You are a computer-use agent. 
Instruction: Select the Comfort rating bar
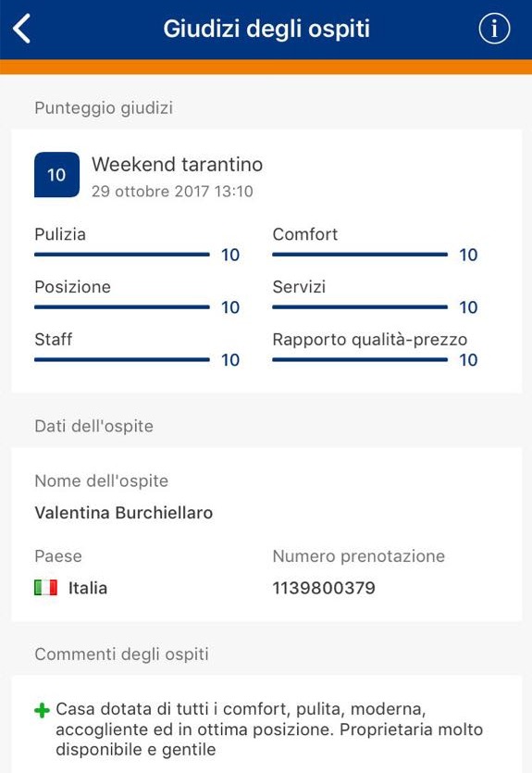(360, 255)
